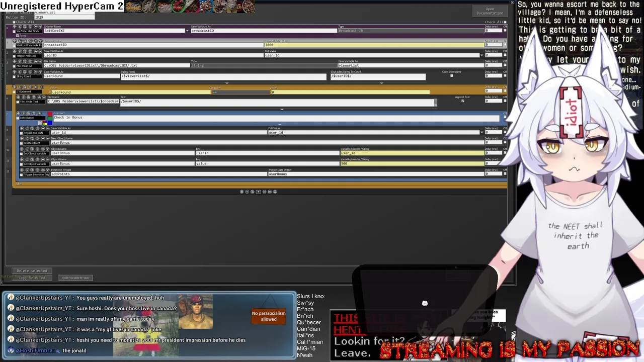The height and width of the screenshot is (362, 644).
Task: Click Open Documentation button
Action: [490, 11]
